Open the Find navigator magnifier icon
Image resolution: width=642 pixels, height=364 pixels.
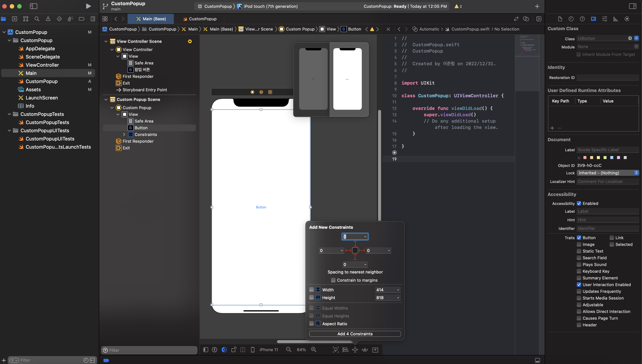tap(37, 19)
